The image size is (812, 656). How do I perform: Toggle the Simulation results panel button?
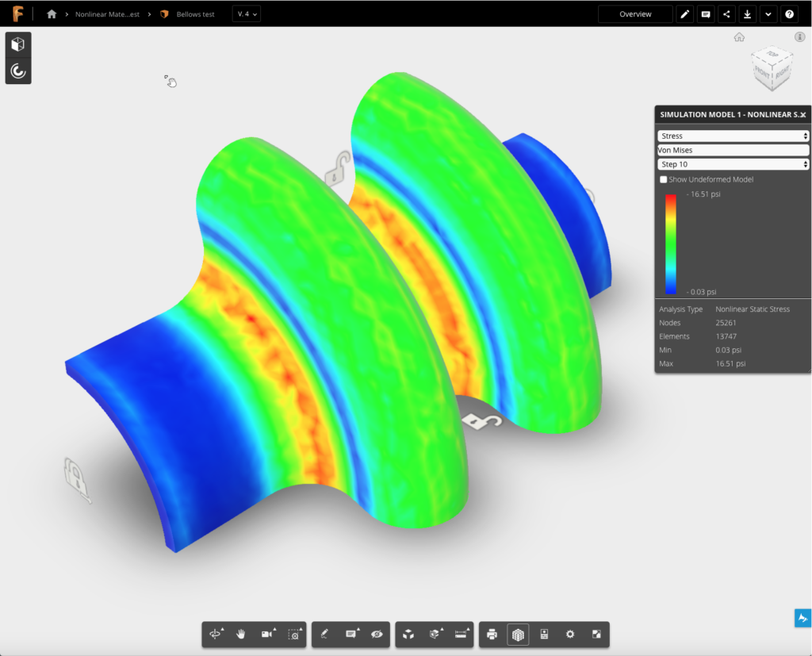pos(18,71)
